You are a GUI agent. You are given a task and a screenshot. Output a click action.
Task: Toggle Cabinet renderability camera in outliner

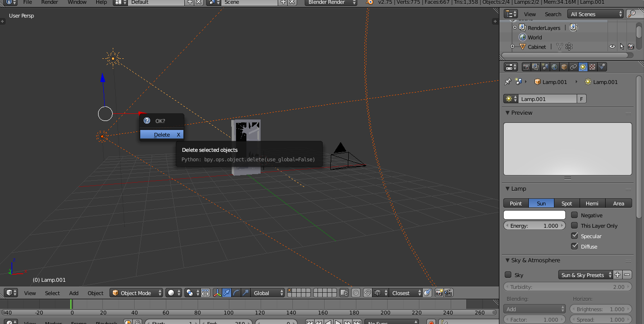pos(631,46)
